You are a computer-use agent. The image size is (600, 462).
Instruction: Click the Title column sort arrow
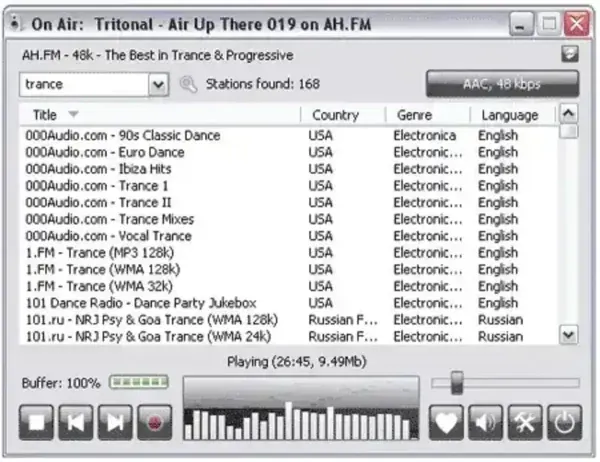tap(73, 114)
